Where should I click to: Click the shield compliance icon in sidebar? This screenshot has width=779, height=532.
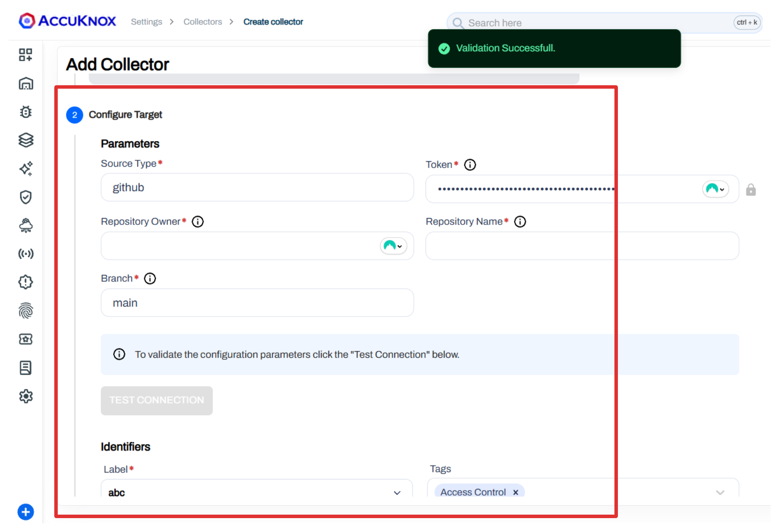click(x=26, y=197)
